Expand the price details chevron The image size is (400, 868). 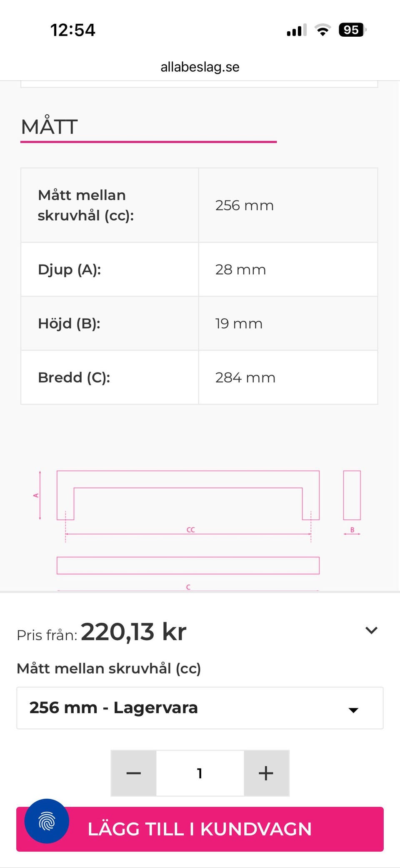(x=371, y=630)
